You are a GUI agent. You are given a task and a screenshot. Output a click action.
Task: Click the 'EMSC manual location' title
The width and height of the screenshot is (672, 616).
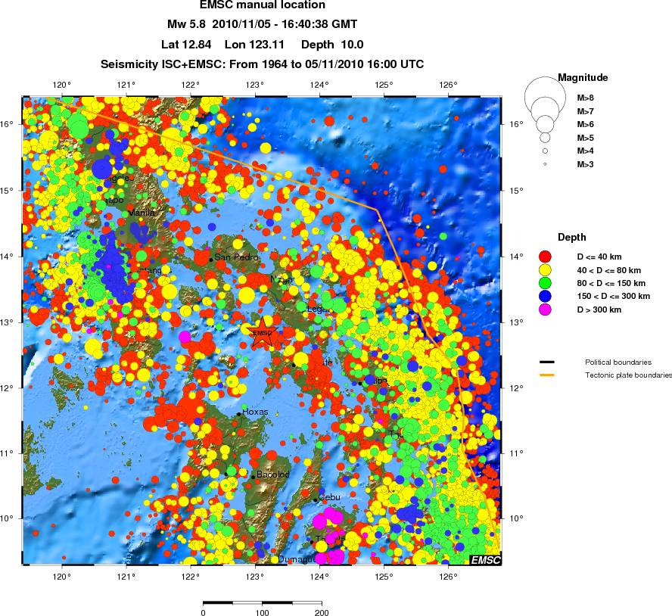pos(263,5)
